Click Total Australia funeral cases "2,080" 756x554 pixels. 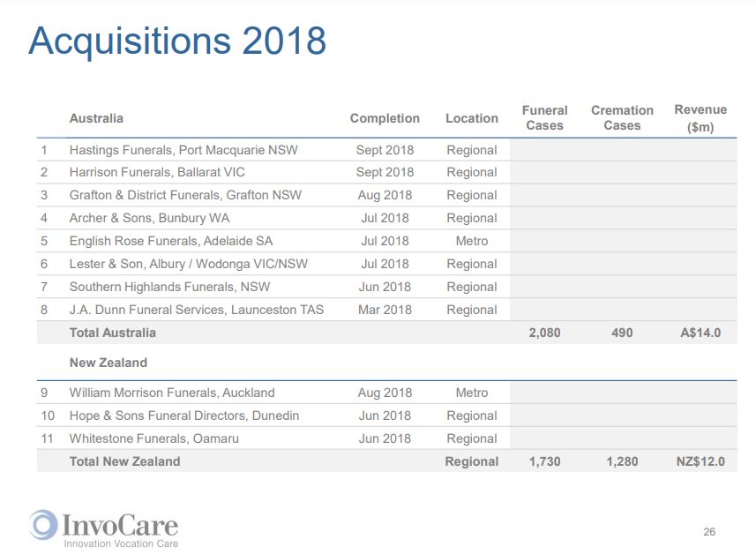(545, 333)
